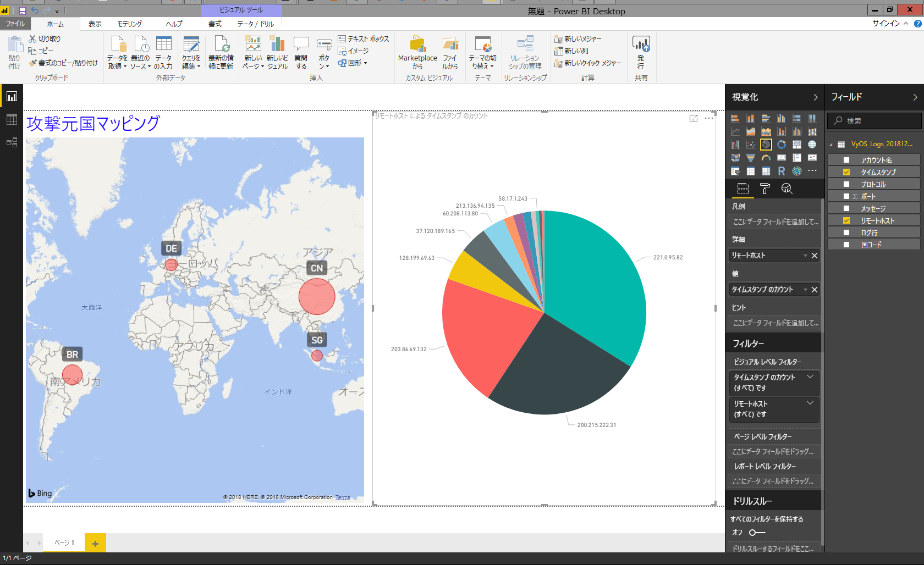Viewport: 924px width, 565px height.
Task: Click the サインイン sign-in link
Action: (886, 24)
